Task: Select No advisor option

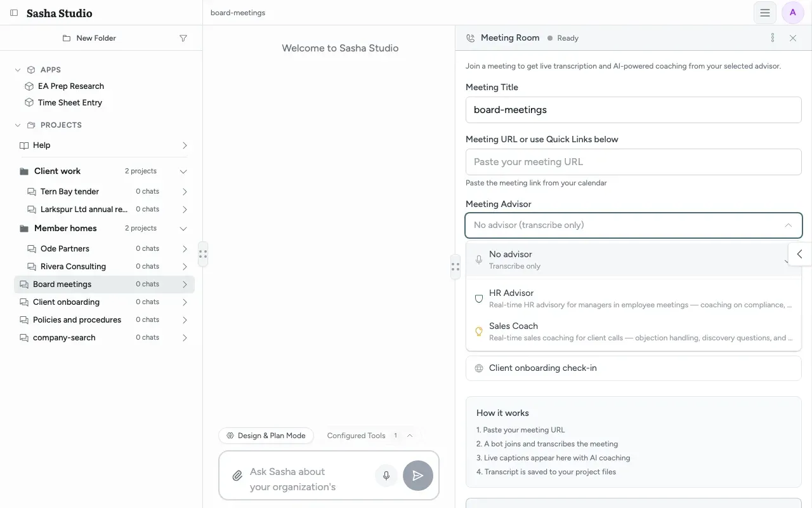Action: (634, 260)
